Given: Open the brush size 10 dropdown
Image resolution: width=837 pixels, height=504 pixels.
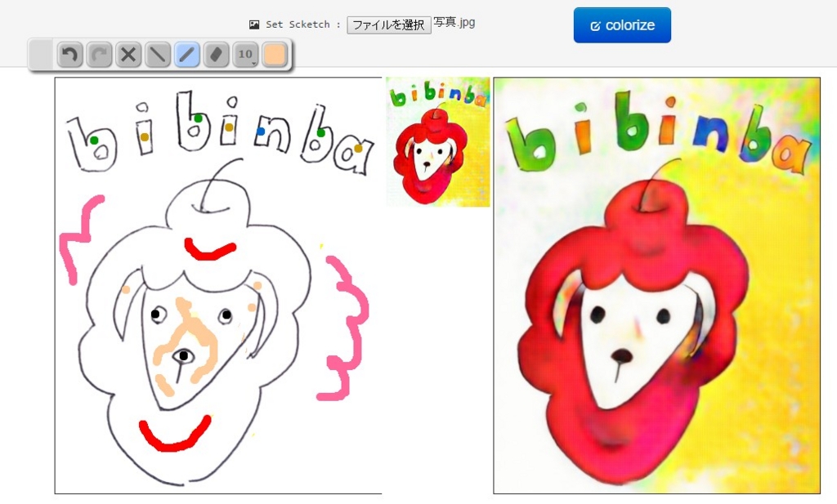Looking at the screenshot, I should tap(245, 55).
